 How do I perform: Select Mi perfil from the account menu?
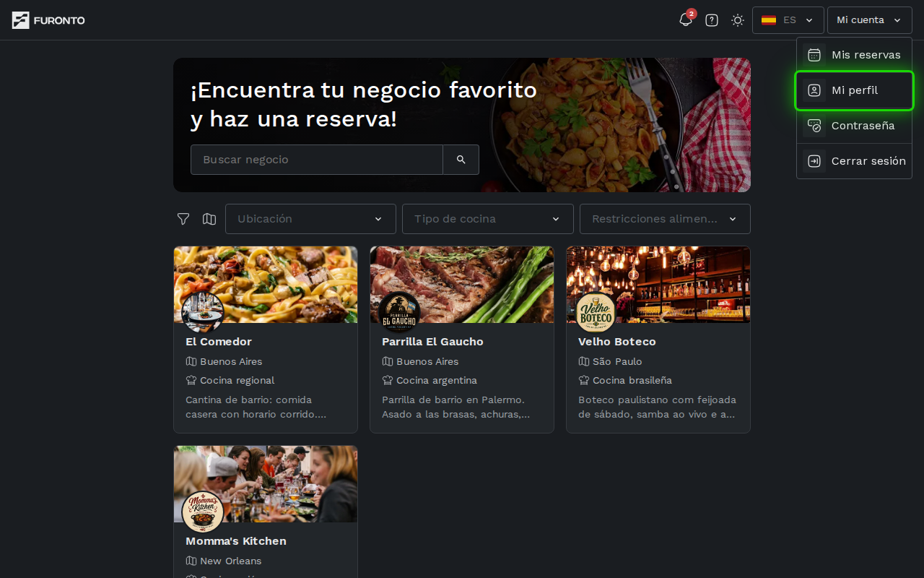pyautogui.click(x=855, y=90)
